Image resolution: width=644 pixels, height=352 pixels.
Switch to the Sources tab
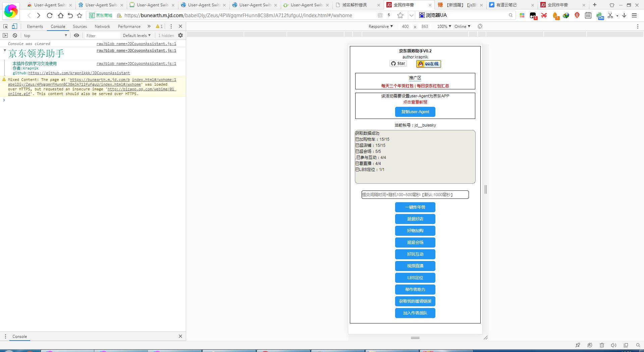(x=80, y=26)
